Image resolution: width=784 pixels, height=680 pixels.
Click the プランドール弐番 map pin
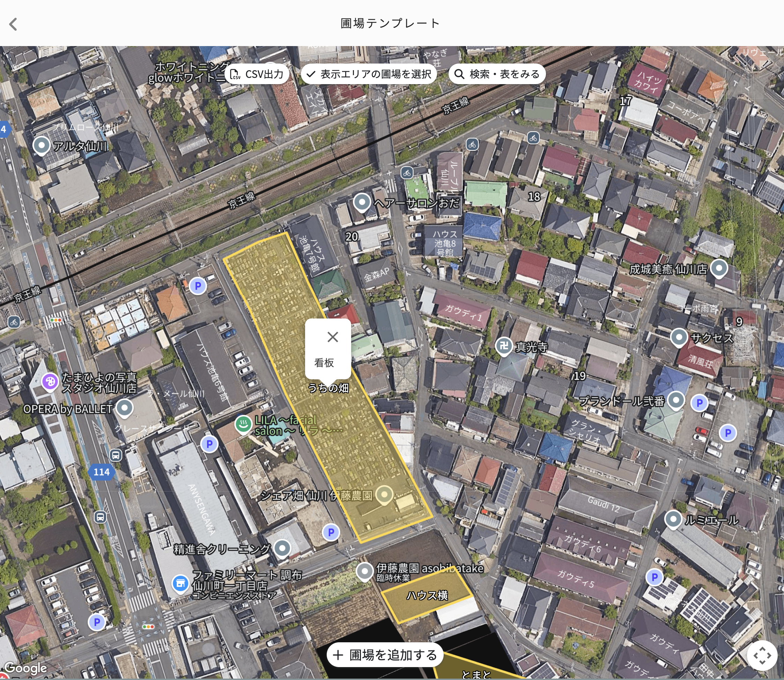[x=675, y=400]
